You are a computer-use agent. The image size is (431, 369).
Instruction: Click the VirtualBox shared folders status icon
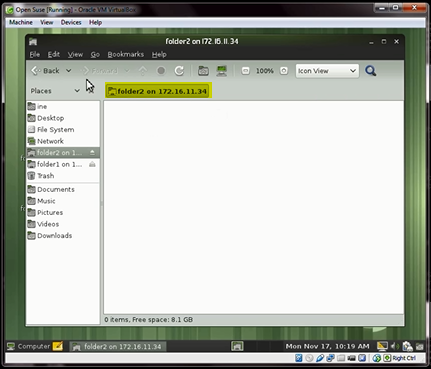[x=341, y=358]
